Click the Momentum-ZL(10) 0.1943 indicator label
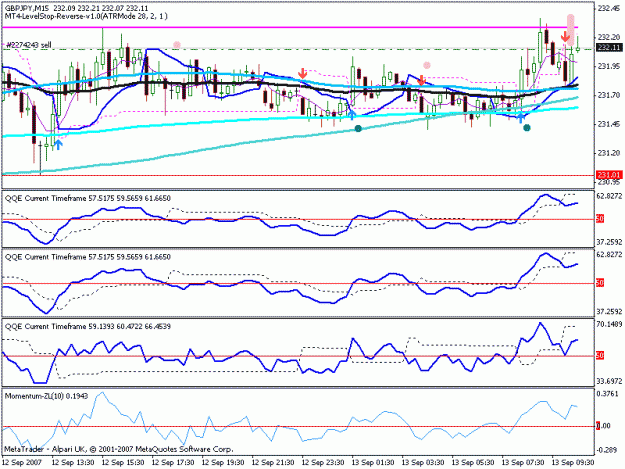The image size is (625, 469). (47, 396)
